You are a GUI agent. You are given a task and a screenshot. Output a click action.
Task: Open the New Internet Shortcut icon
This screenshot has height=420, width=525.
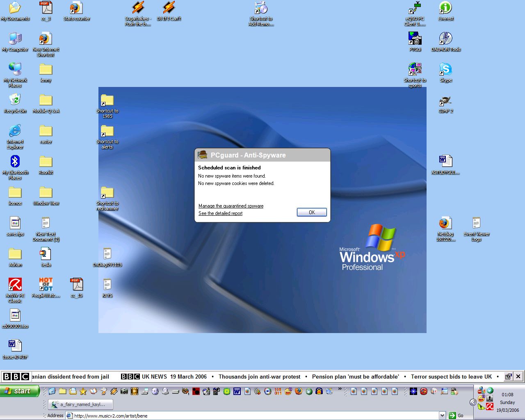(46, 45)
